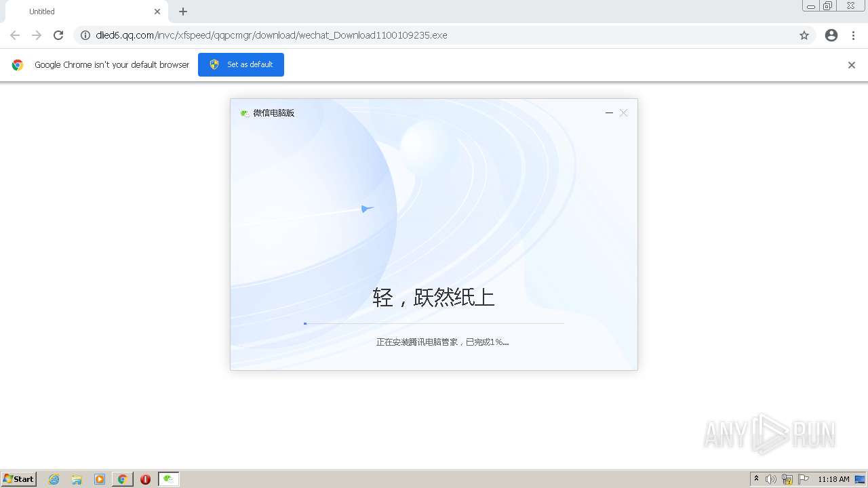Dismiss the default browser notification bar

[852, 65]
